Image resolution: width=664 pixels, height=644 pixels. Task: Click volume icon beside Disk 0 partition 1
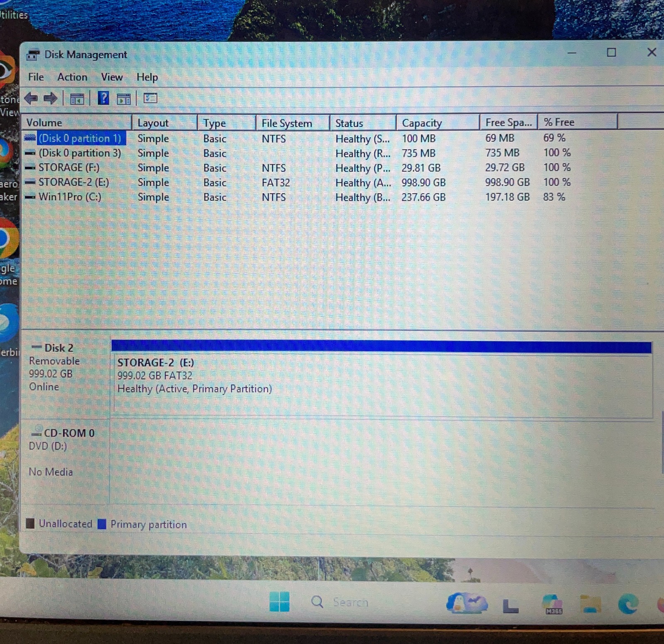[x=30, y=138]
